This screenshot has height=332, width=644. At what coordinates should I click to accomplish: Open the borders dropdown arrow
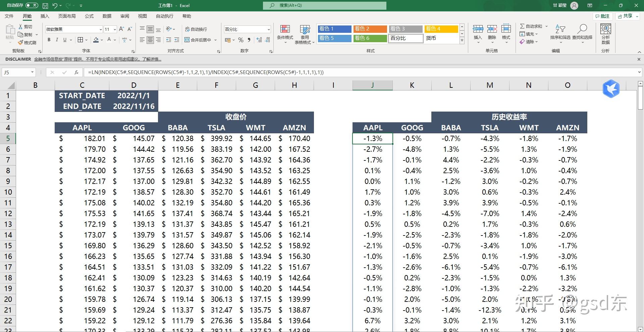click(x=86, y=40)
